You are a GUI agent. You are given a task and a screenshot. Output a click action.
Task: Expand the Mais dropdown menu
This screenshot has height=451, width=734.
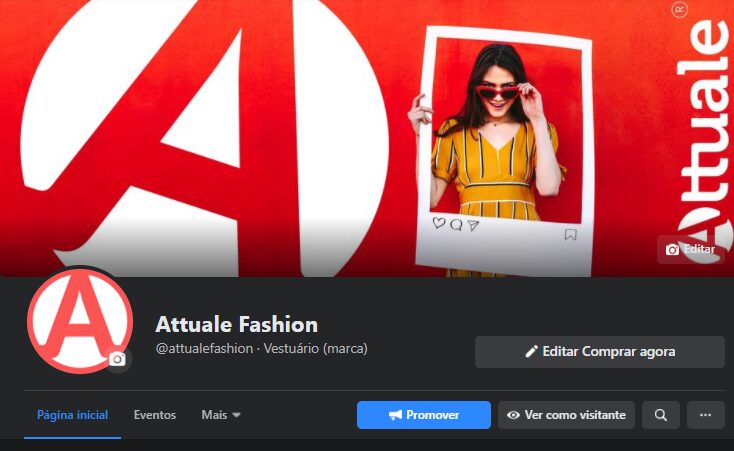221,415
